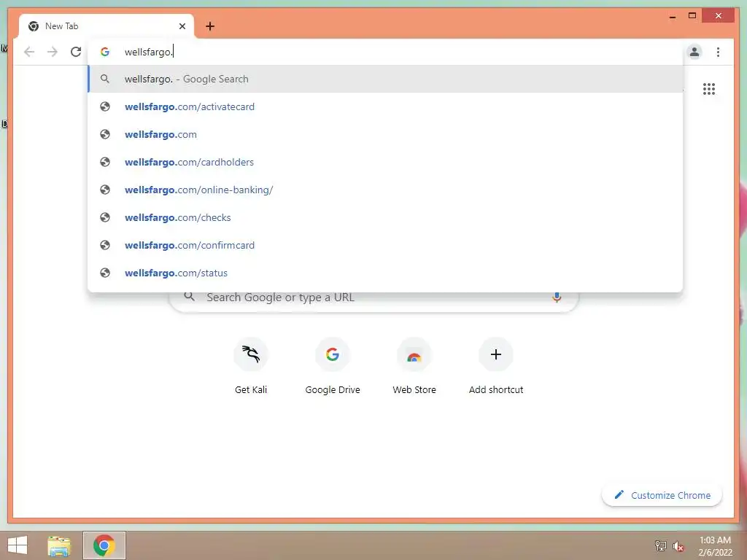Click the muted volume tray icon
The width and height of the screenshot is (747, 560).
click(x=678, y=545)
